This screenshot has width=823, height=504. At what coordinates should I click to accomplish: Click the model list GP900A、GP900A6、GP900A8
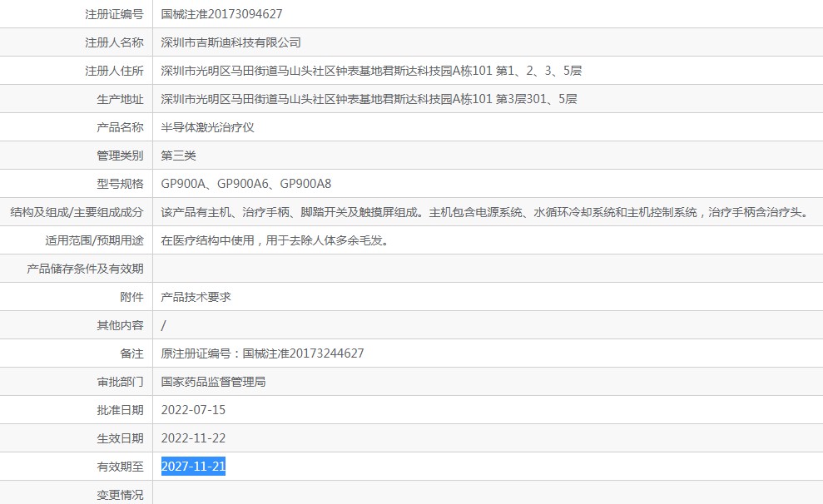pos(246,184)
